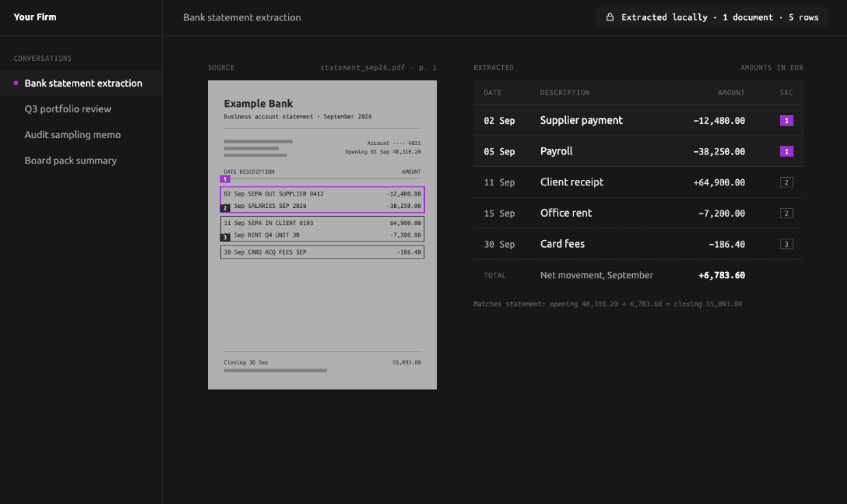
Task: Click the source badge in the Client receipt row
Action: [x=786, y=183]
